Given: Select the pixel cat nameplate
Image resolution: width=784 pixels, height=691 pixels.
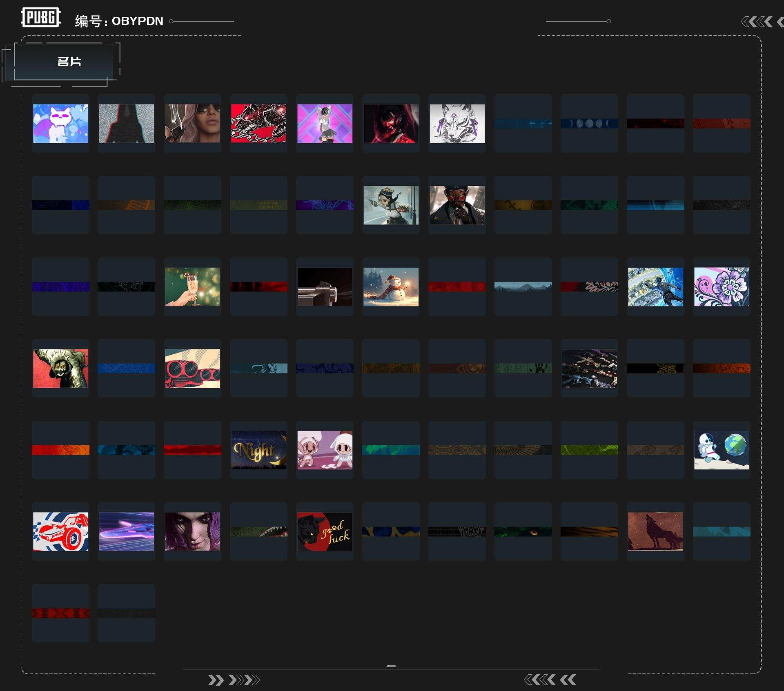Looking at the screenshot, I should (x=60, y=123).
